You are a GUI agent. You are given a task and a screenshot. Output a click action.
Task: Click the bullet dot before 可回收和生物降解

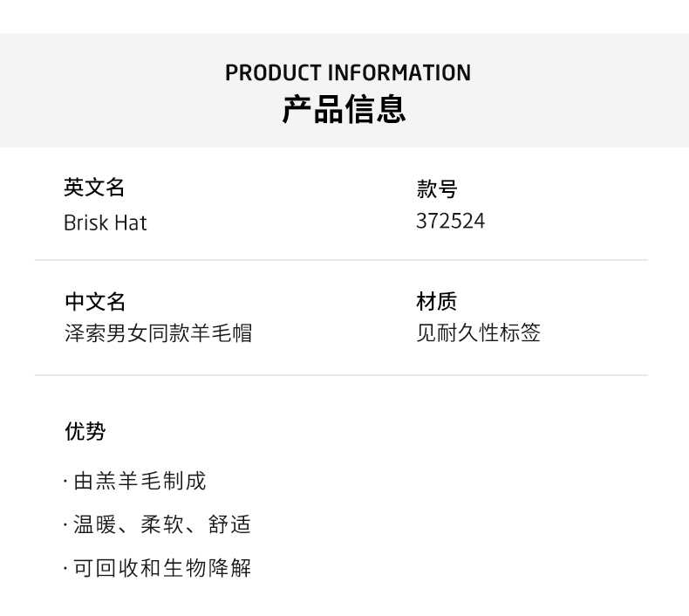click(x=65, y=569)
